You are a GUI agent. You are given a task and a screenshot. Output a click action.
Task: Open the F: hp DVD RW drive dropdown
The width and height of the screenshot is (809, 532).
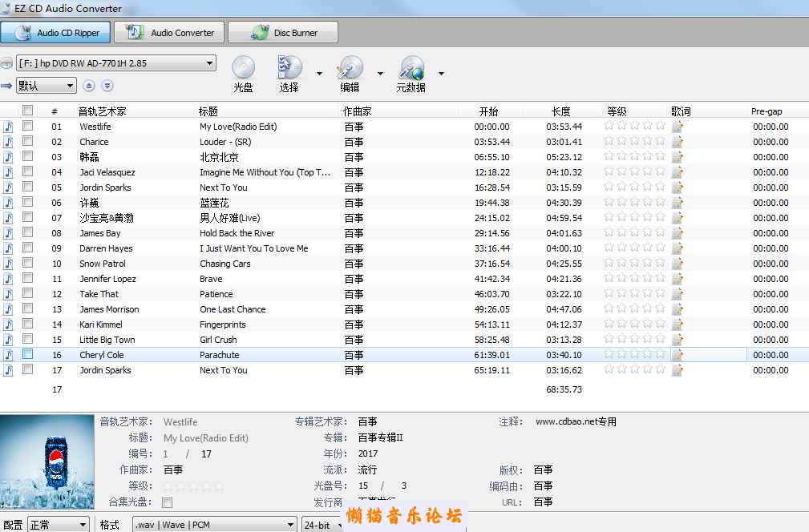[116, 63]
